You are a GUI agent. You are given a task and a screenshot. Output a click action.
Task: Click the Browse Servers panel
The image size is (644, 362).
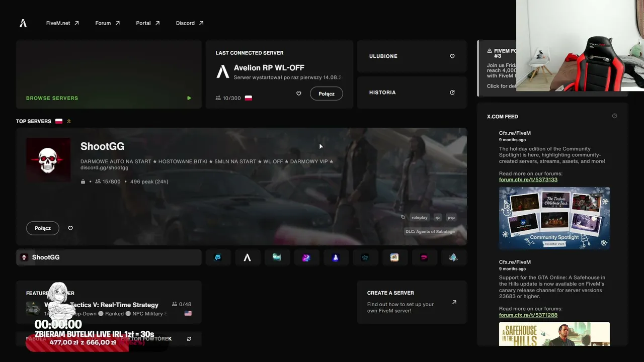coord(109,74)
